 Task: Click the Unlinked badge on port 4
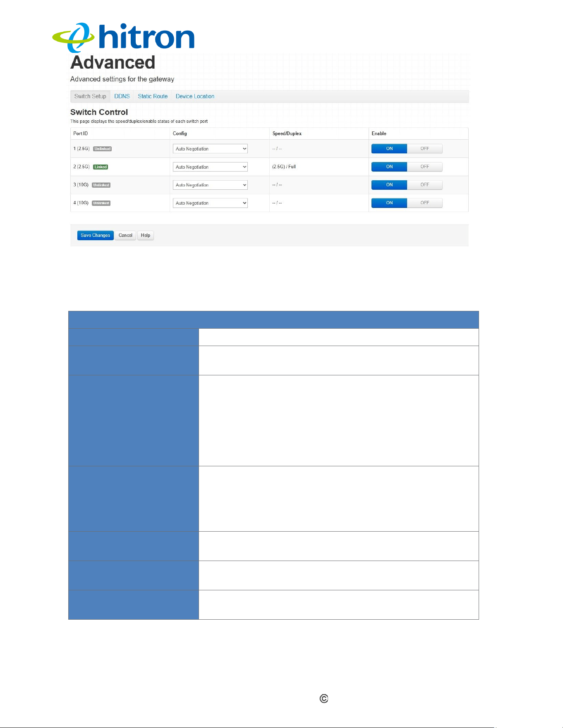(101, 203)
